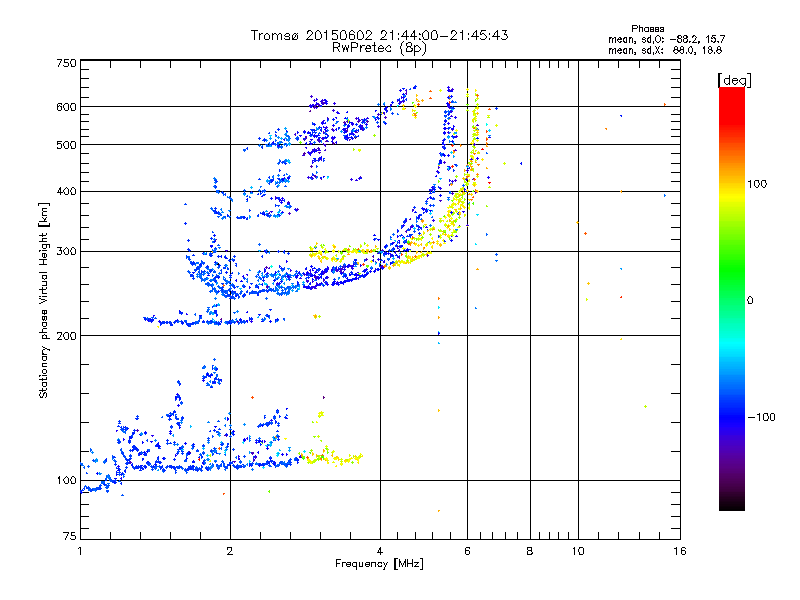Viewport: 800px width, 600px height.
Task: Click the blue echo cluster near 1.8 MHz, 165 km
Action: click(211, 375)
